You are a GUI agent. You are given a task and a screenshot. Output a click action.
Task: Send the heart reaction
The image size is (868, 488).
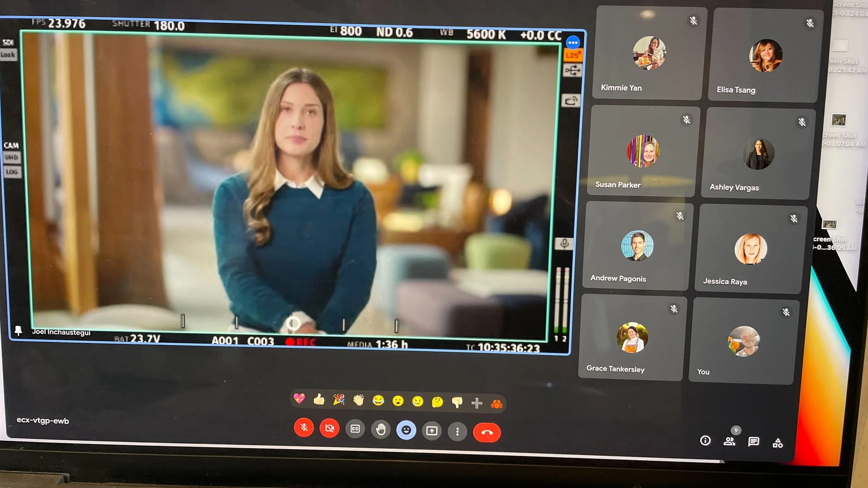point(299,399)
